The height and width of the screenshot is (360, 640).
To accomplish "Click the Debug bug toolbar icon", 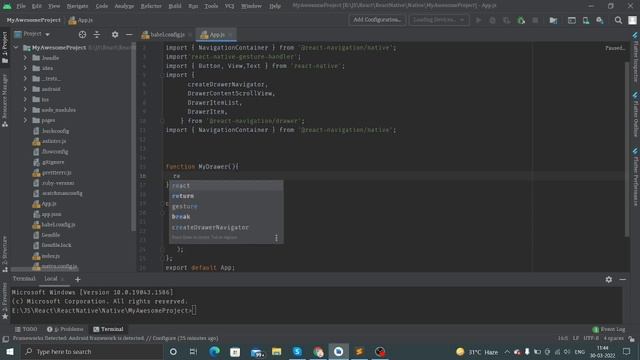I will [493, 20].
